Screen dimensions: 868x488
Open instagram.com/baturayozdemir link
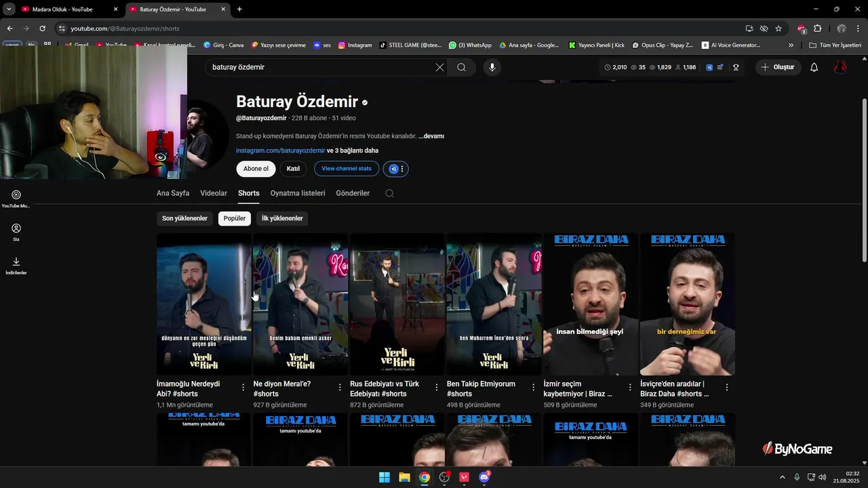281,150
